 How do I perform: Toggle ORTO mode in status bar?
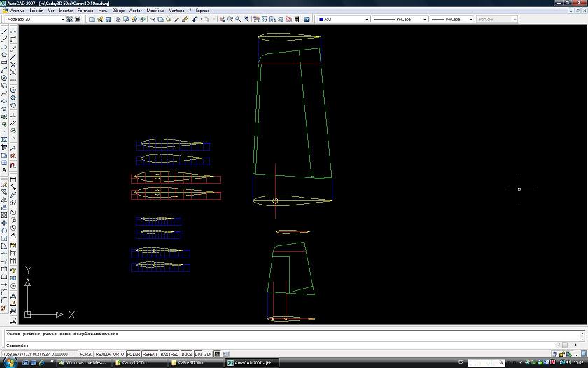coord(119,354)
